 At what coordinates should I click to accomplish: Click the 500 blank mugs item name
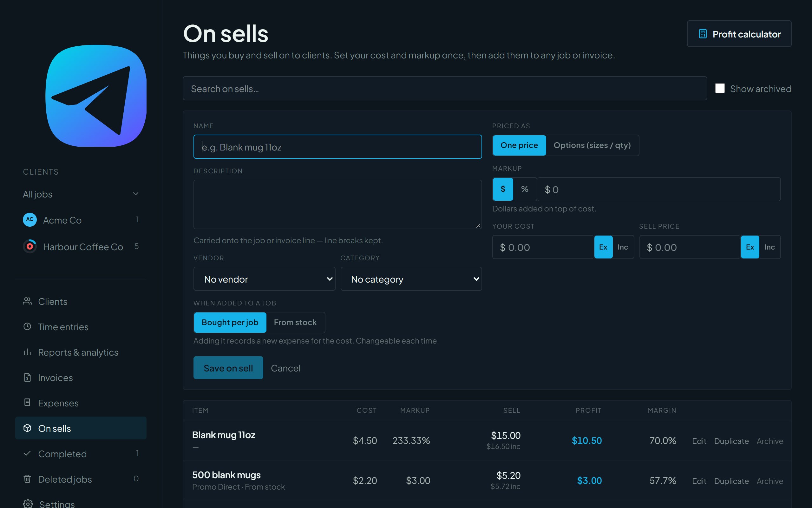pos(226,475)
